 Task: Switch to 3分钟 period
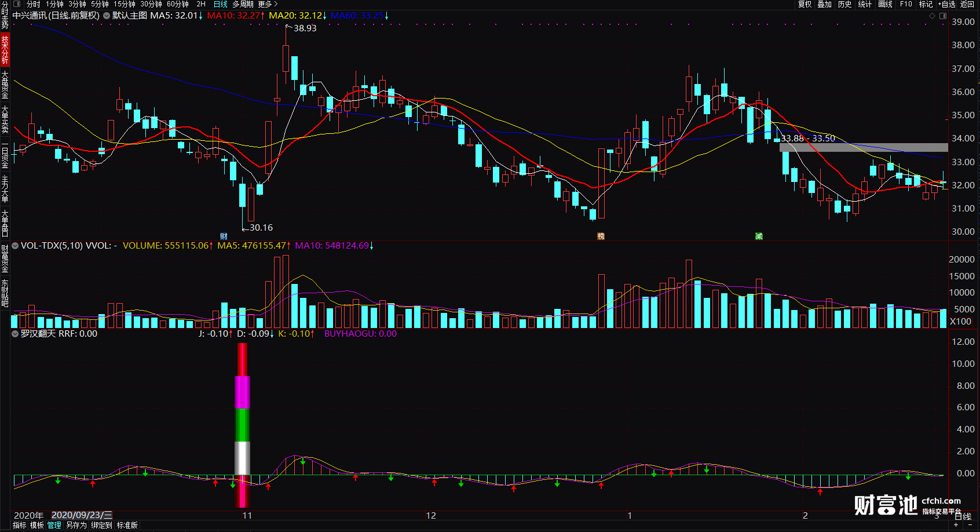pos(77,4)
